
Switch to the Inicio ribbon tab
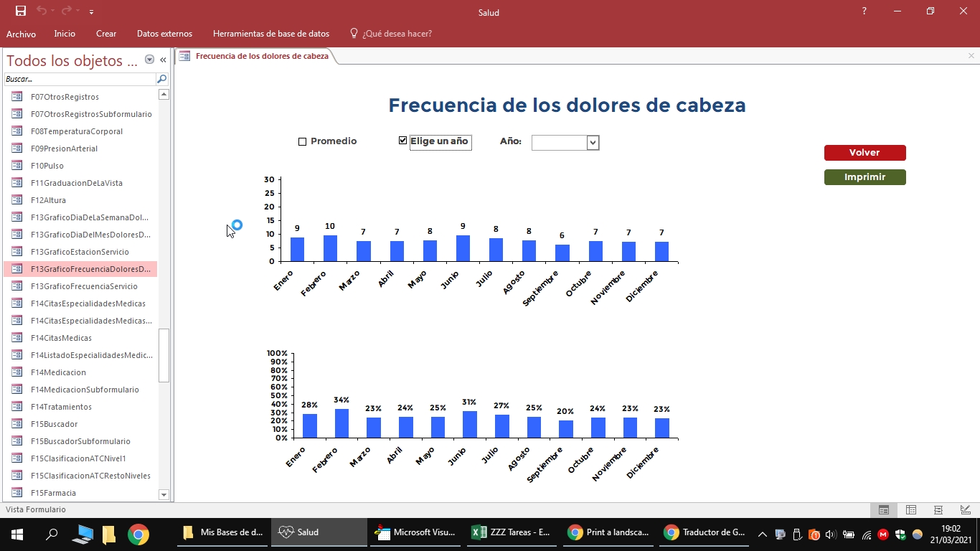[x=65, y=34]
